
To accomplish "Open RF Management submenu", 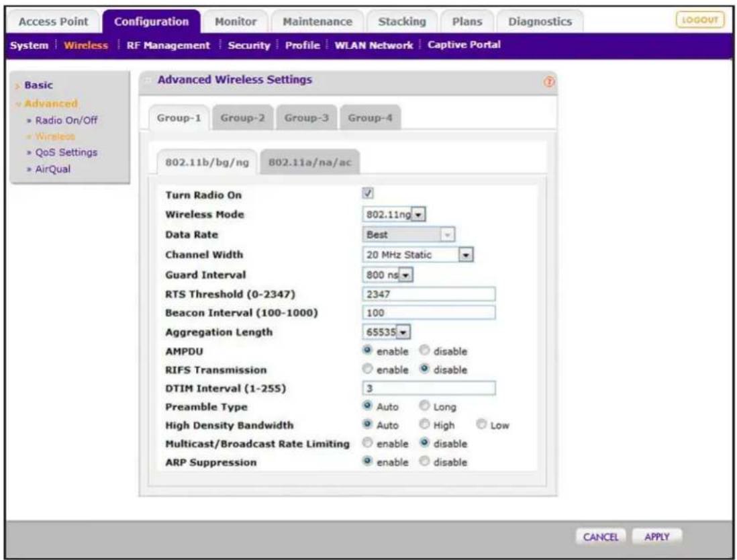I will 168,46.
